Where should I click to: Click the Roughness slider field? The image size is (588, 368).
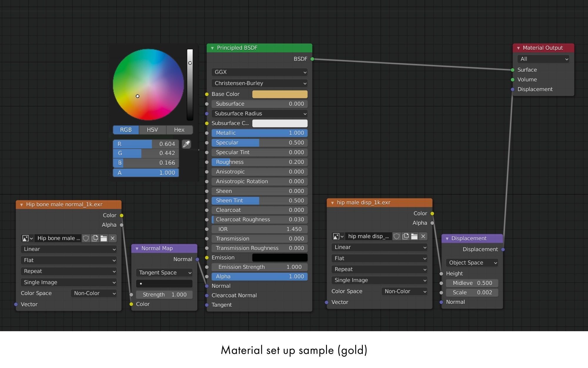pos(259,162)
